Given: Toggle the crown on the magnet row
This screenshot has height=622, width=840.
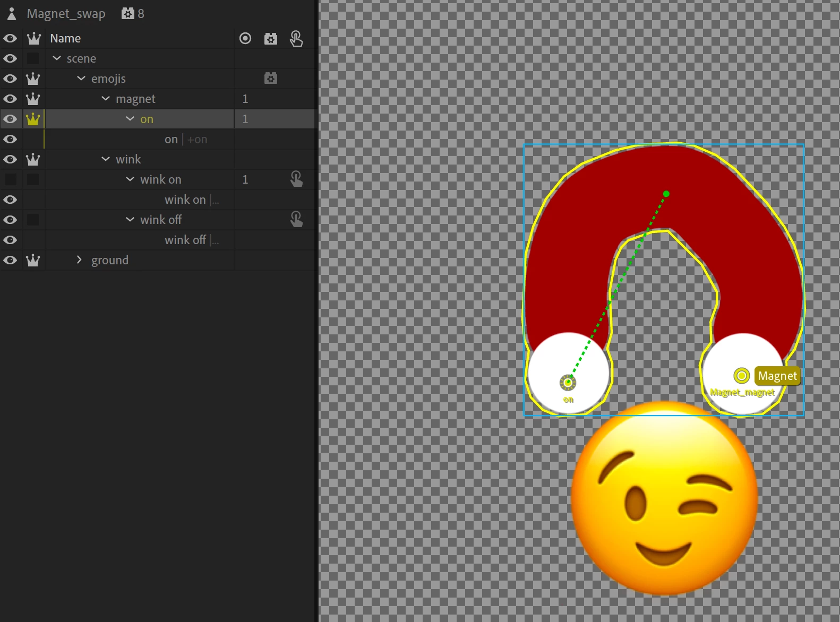Looking at the screenshot, I should click(33, 99).
